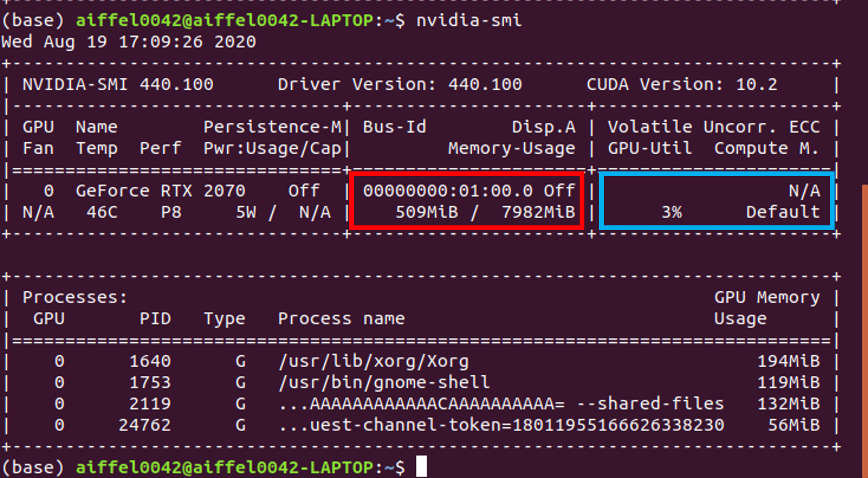Click the /usr/bin/gnome-shell process name
The width and height of the screenshot is (868, 478).
384,382
